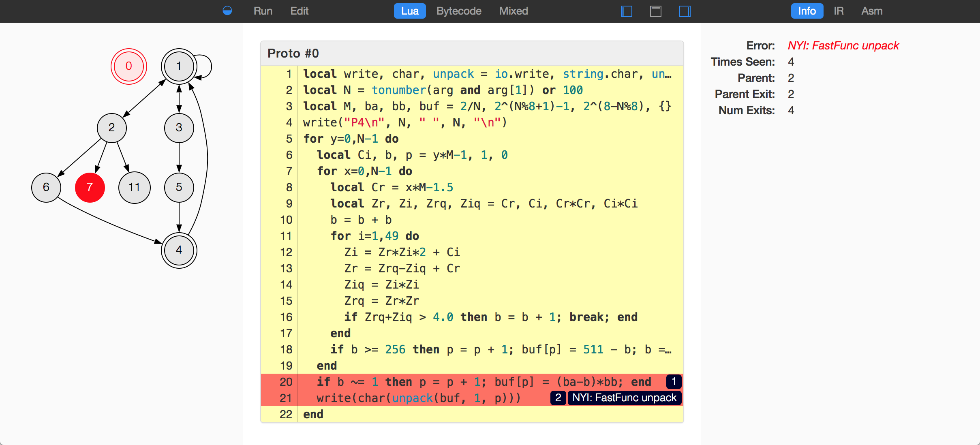Select aborted trace node 0 in graph
Image resolution: width=980 pixels, height=445 pixels.
(x=129, y=66)
